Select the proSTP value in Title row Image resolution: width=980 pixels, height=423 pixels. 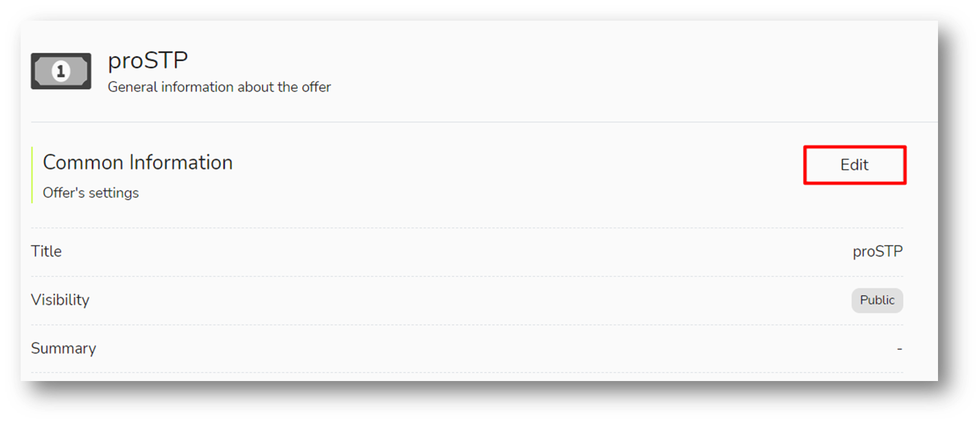(x=877, y=252)
